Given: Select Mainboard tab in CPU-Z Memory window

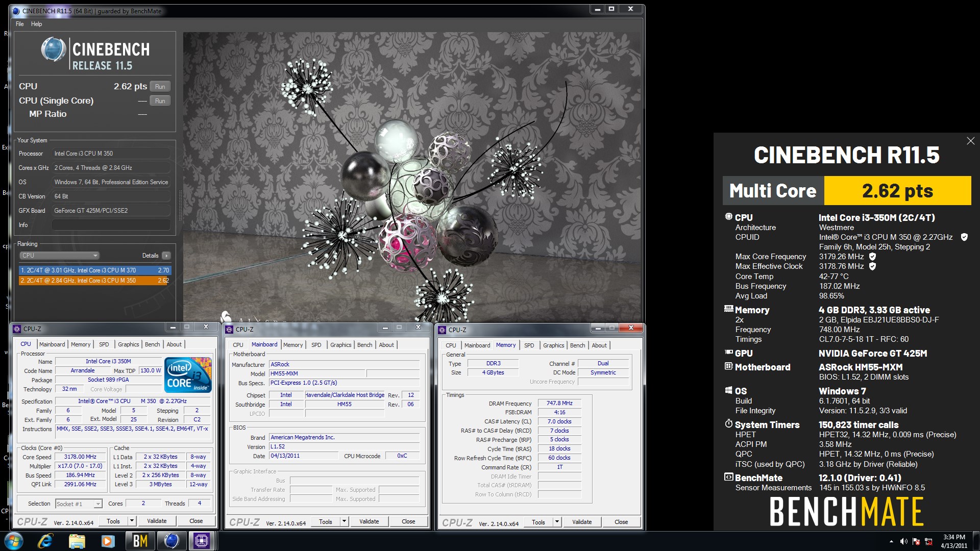Looking at the screenshot, I should click(477, 345).
